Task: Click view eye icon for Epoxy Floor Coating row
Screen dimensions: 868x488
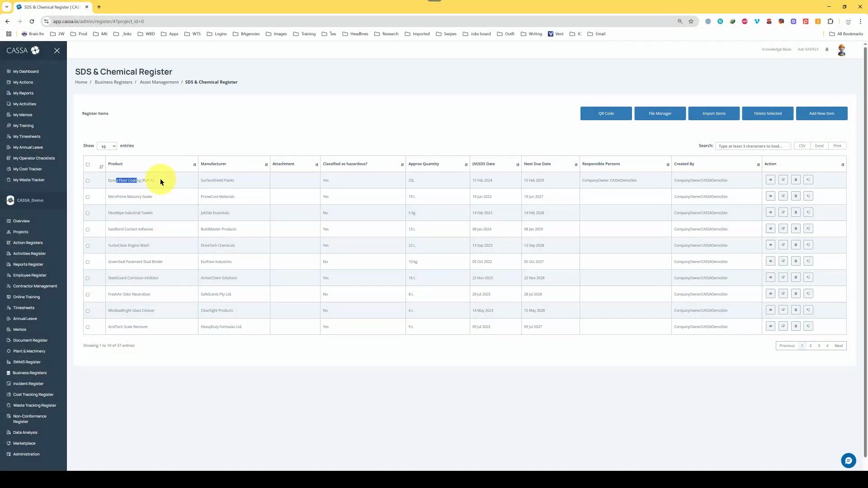Action: pos(770,180)
